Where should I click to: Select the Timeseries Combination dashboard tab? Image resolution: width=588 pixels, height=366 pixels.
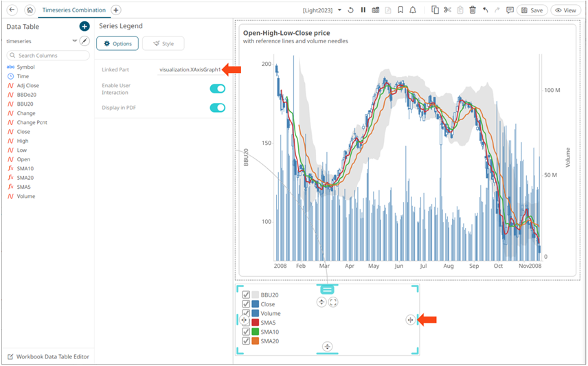click(74, 10)
